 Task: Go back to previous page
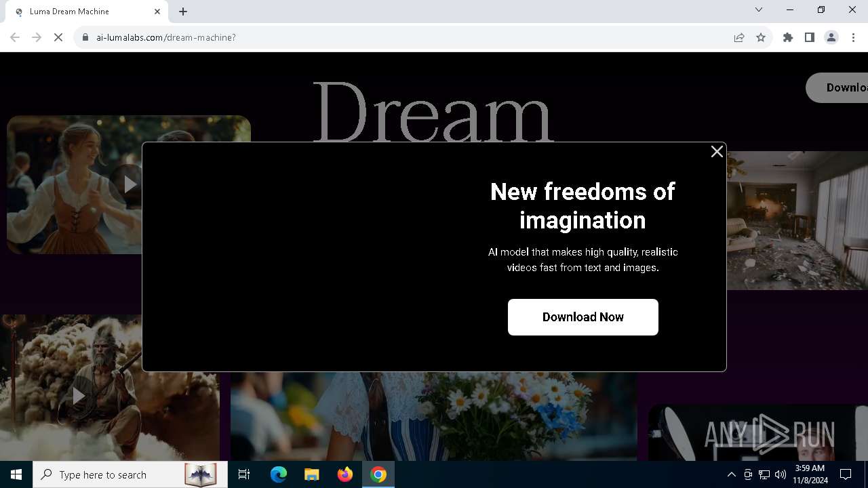pyautogui.click(x=15, y=37)
